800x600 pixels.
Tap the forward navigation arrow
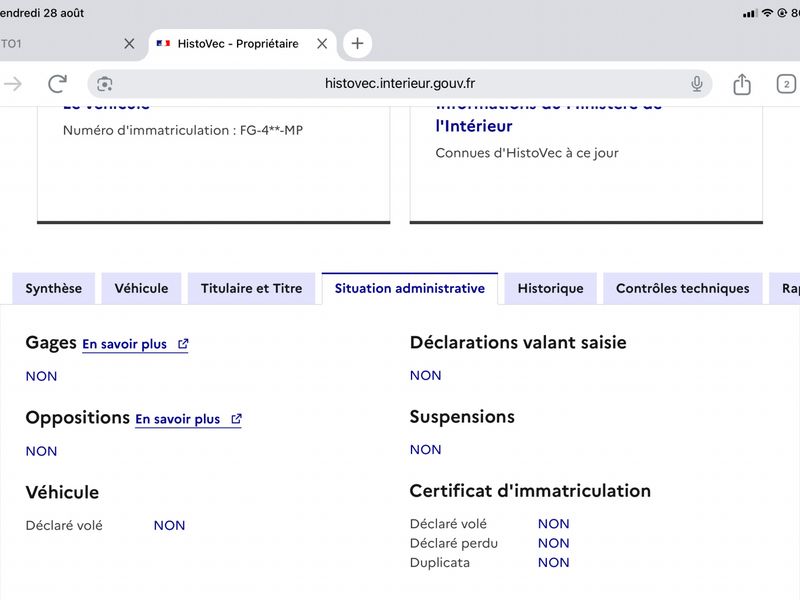pyautogui.click(x=13, y=84)
